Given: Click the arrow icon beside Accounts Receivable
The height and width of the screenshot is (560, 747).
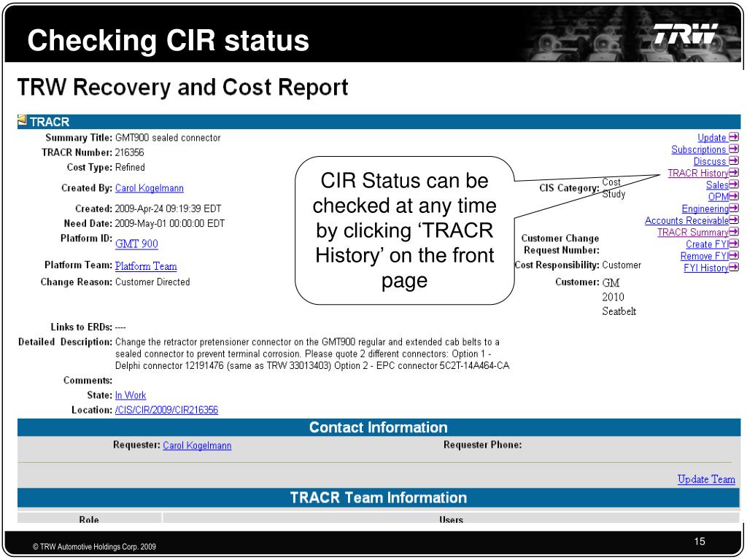Looking at the screenshot, I should (734, 220).
